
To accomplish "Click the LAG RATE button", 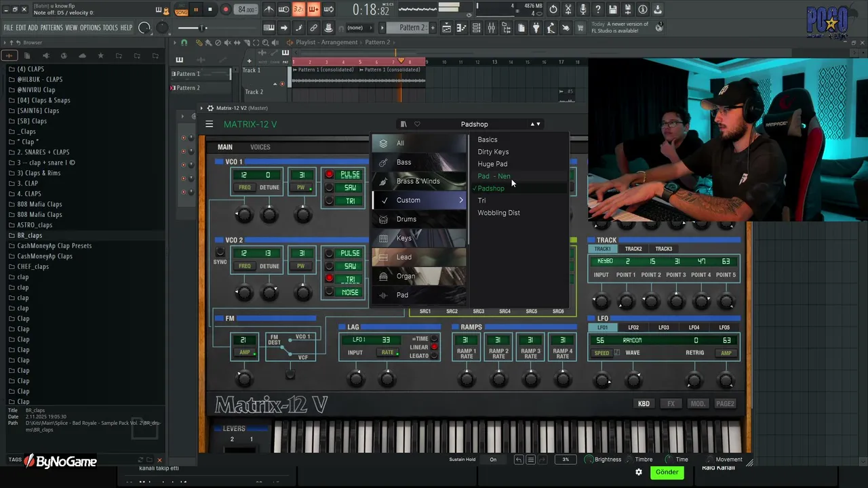I will click(x=389, y=352).
